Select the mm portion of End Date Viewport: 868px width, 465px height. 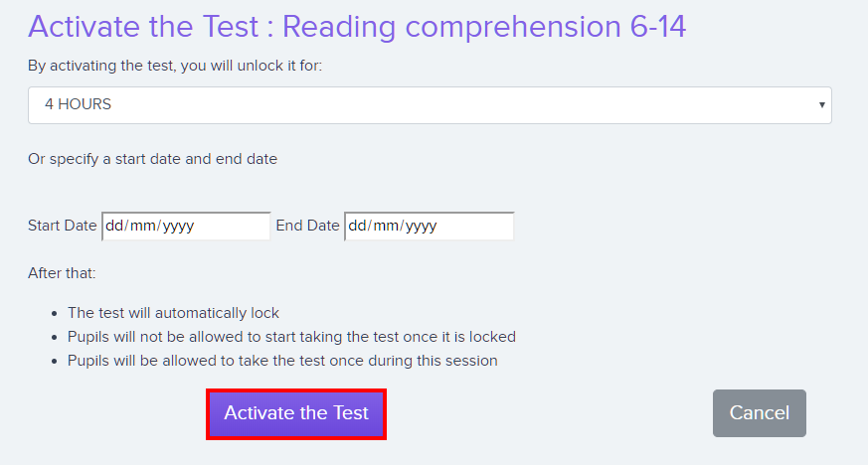(x=386, y=226)
